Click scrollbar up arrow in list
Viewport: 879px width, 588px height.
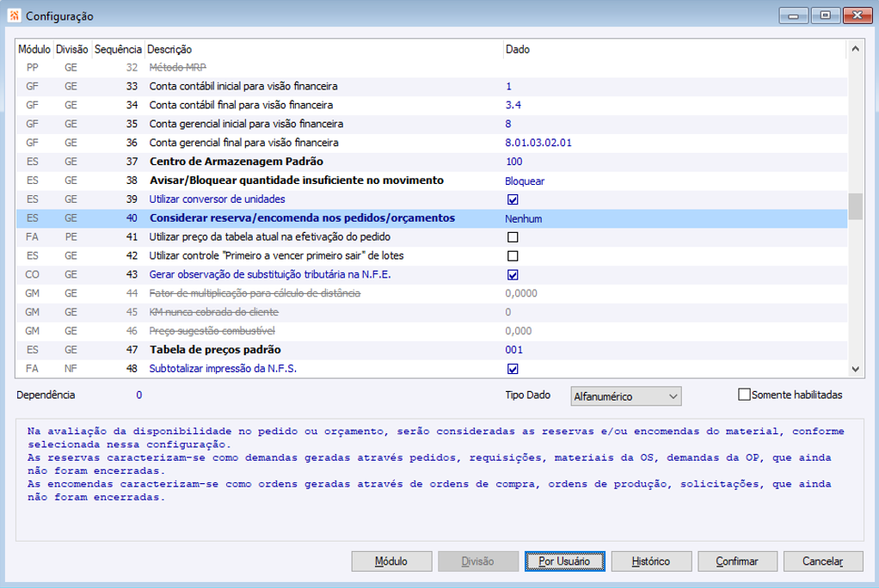855,49
